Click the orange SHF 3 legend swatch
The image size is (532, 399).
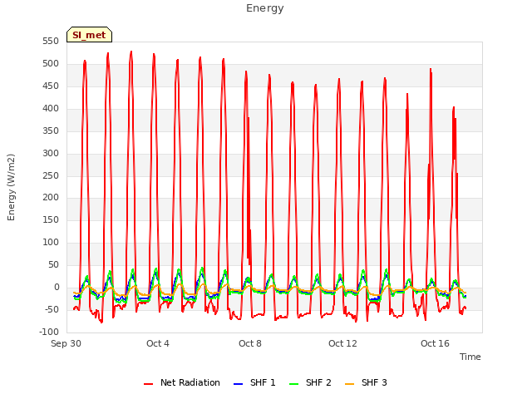click(x=349, y=384)
